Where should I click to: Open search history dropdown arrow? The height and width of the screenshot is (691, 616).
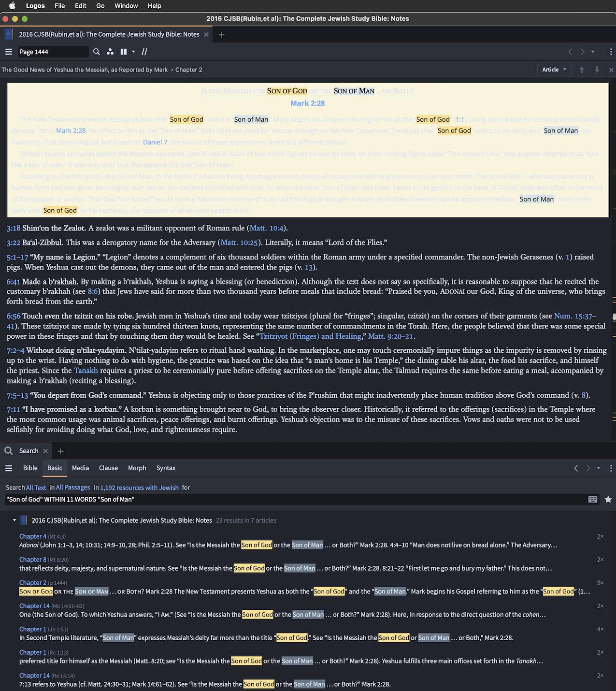tap(599, 468)
